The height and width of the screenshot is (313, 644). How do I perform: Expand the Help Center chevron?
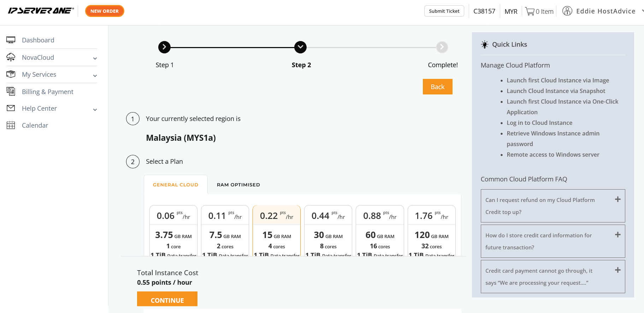[x=95, y=110]
